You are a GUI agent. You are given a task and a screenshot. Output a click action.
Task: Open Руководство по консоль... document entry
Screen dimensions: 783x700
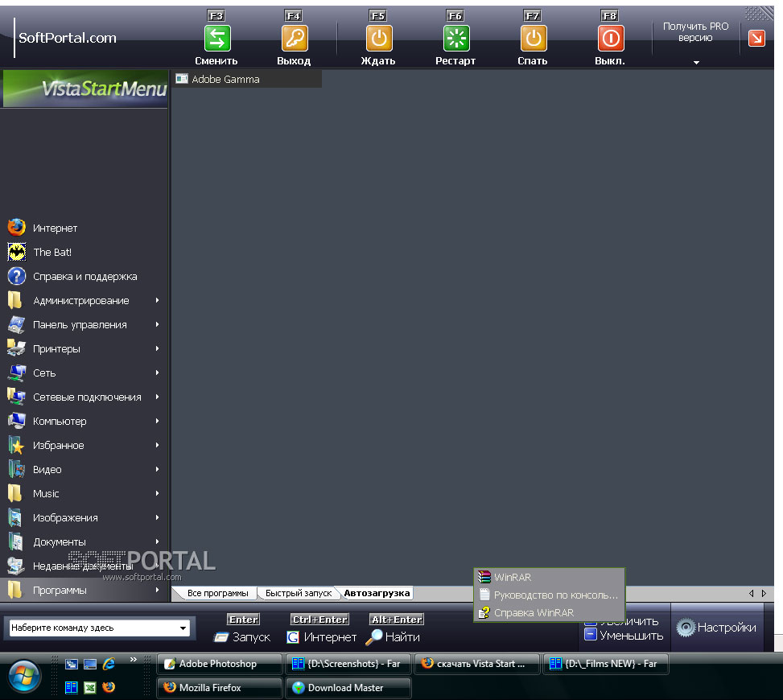[x=549, y=595]
